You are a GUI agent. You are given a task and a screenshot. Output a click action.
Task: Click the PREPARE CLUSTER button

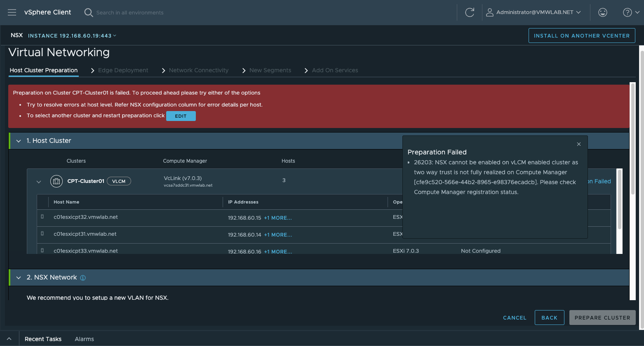[x=602, y=318]
